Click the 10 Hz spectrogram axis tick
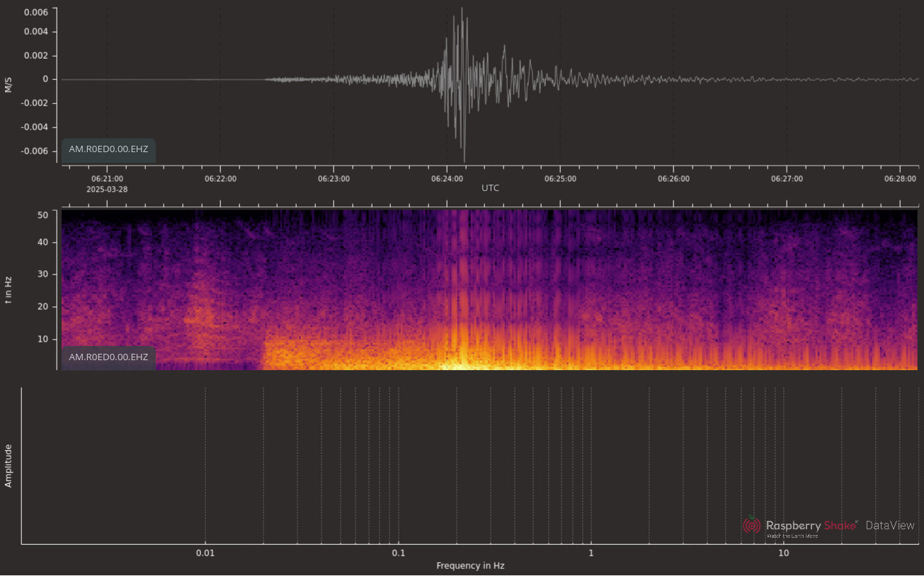 coord(42,339)
